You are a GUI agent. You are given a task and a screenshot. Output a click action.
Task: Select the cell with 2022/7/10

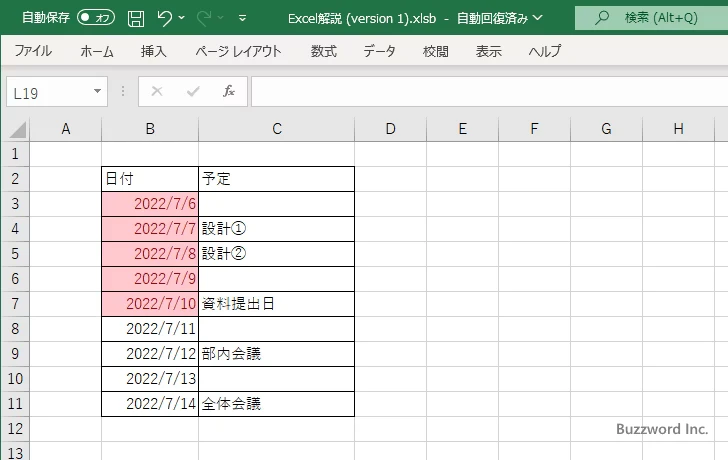[x=150, y=304]
